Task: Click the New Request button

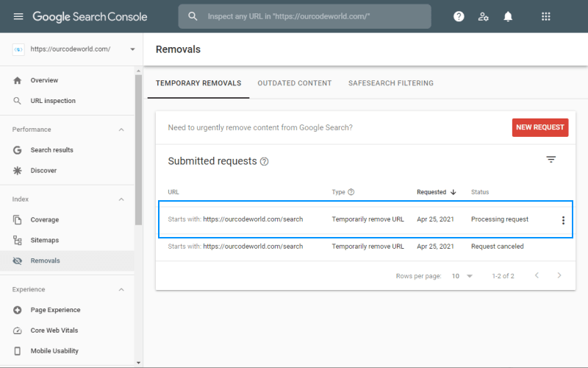Action: tap(539, 127)
